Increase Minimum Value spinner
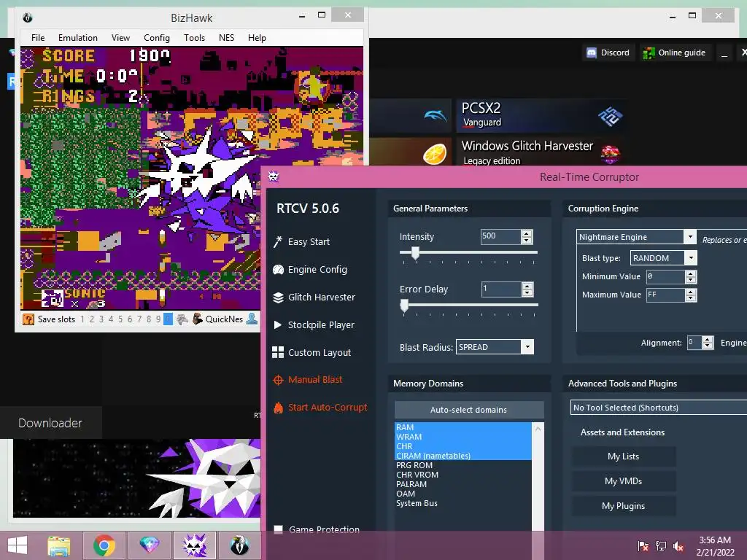 pos(691,274)
